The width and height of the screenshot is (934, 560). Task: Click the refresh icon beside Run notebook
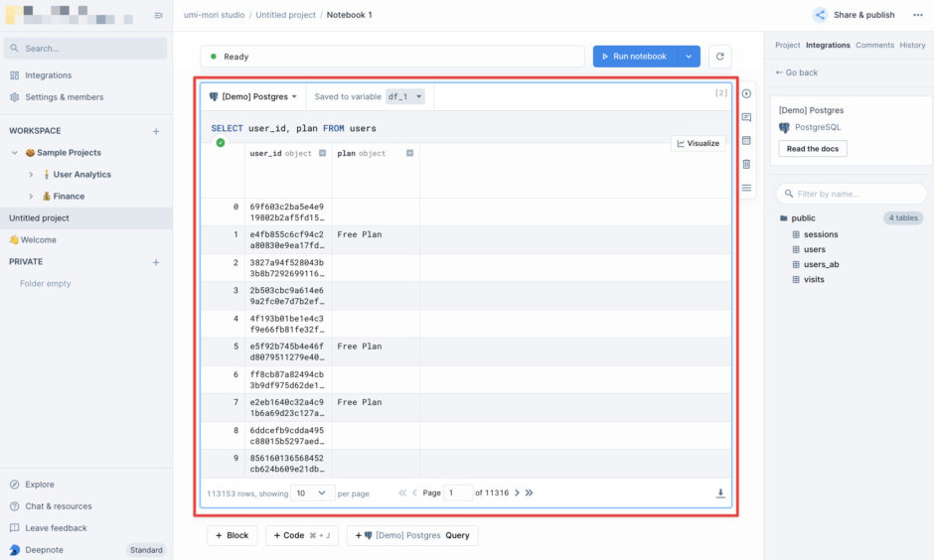[x=718, y=57]
